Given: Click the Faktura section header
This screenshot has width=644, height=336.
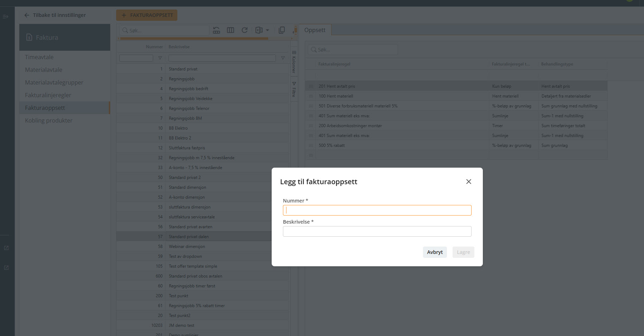Looking at the screenshot, I should coord(65,37).
